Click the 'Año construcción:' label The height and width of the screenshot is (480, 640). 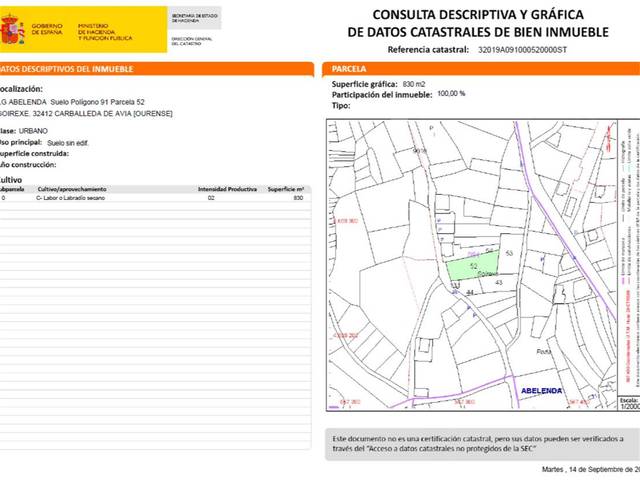coord(28,165)
